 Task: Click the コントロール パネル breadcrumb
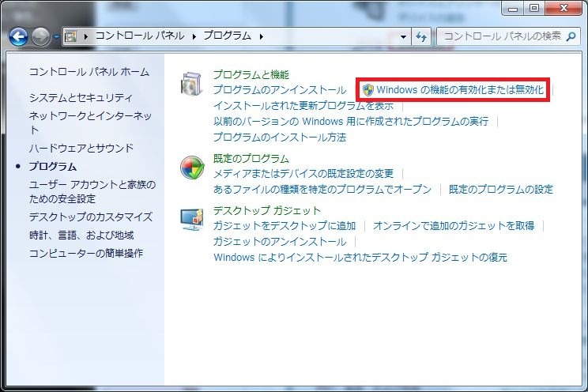(140, 36)
